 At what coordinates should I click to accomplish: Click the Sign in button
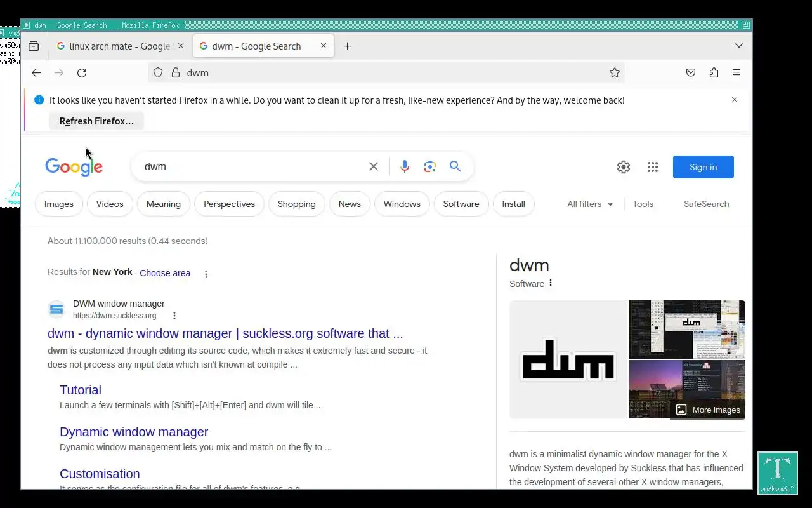[704, 167]
